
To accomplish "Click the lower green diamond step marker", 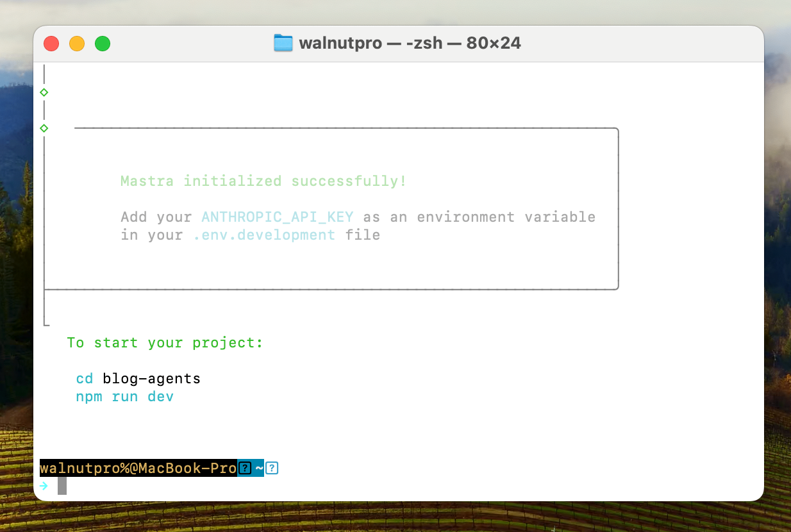I will 44,128.
